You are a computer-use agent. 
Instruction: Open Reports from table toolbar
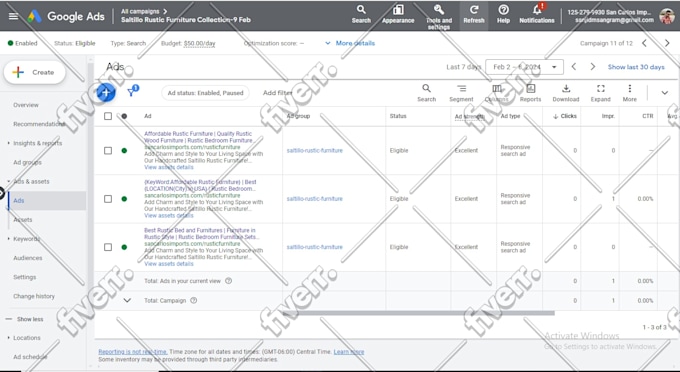tap(530, 93)
